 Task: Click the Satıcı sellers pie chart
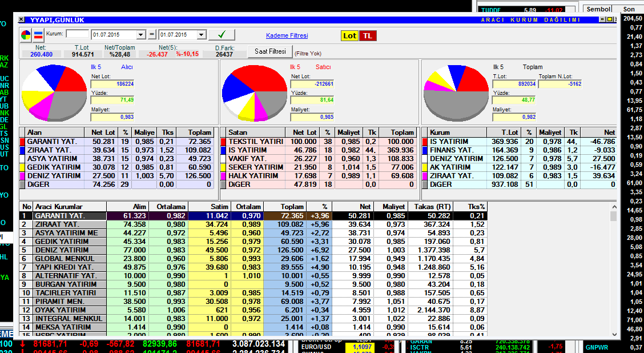[x=254, y=93]
